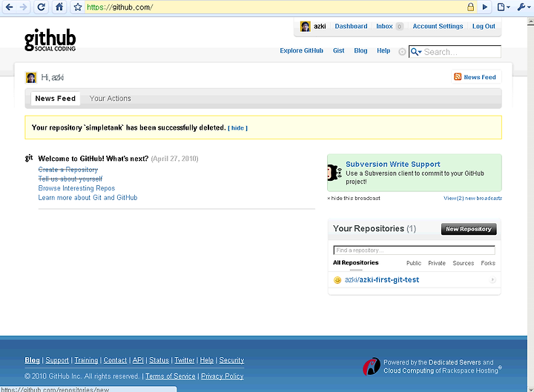This screenshot has height=392, width=534.
Task: Click the inbox message count badge
Action: pos(400,27)
